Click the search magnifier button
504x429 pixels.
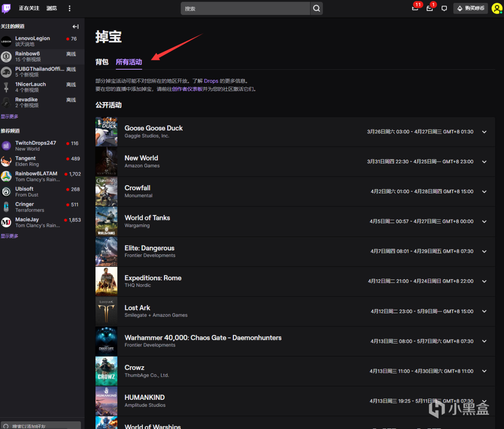coord(317,9)
